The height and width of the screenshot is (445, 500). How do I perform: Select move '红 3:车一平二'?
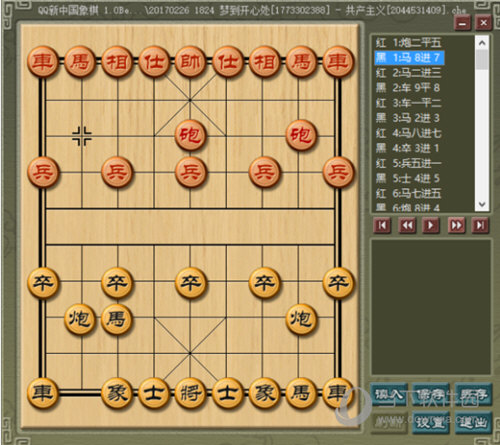pos(409,103)
